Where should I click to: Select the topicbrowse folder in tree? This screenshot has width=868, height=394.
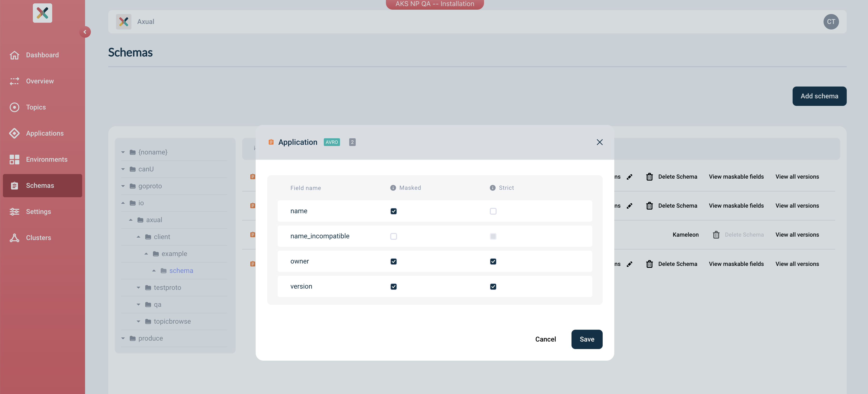(x=172, y=321)
